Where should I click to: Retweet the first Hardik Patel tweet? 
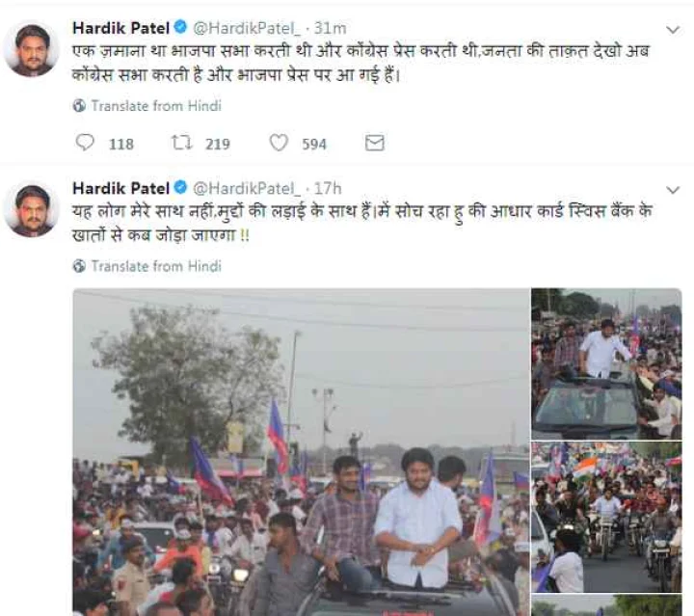coord(182,143)
